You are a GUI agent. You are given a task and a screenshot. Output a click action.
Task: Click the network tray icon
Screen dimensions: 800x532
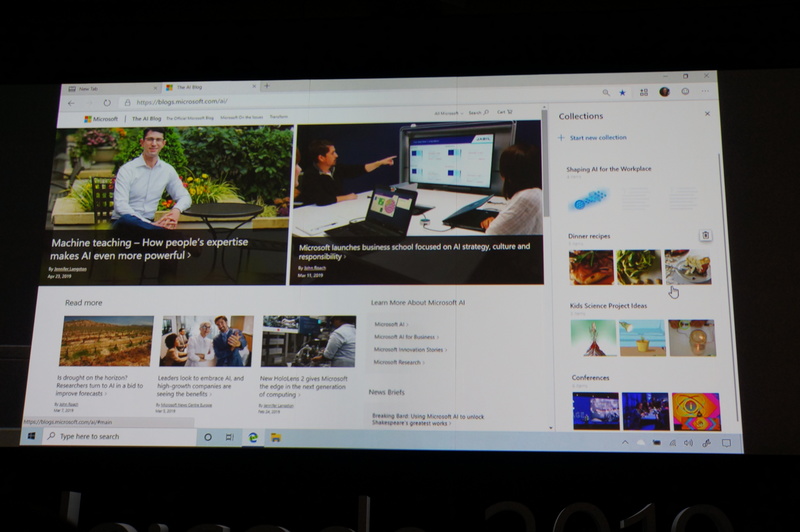tap(673, 443)
